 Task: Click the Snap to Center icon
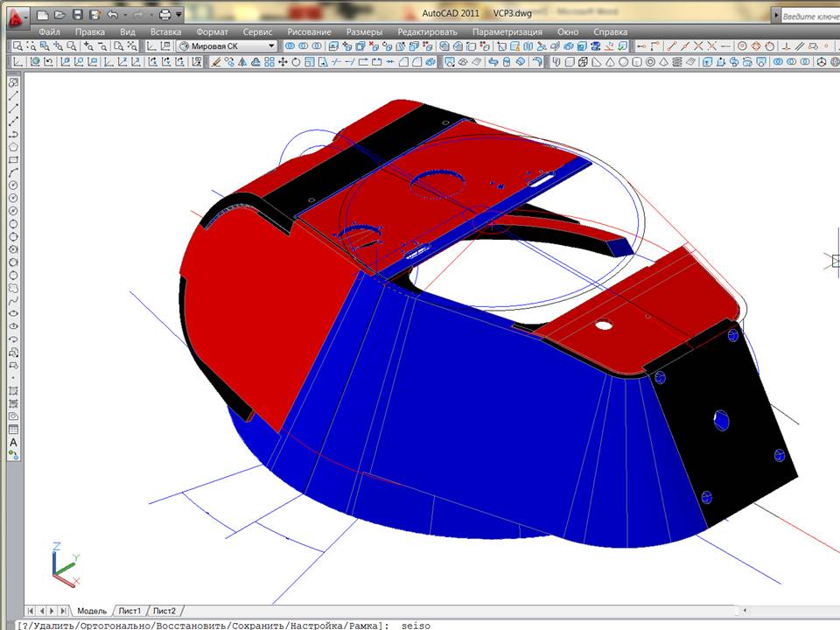point(742,46)
